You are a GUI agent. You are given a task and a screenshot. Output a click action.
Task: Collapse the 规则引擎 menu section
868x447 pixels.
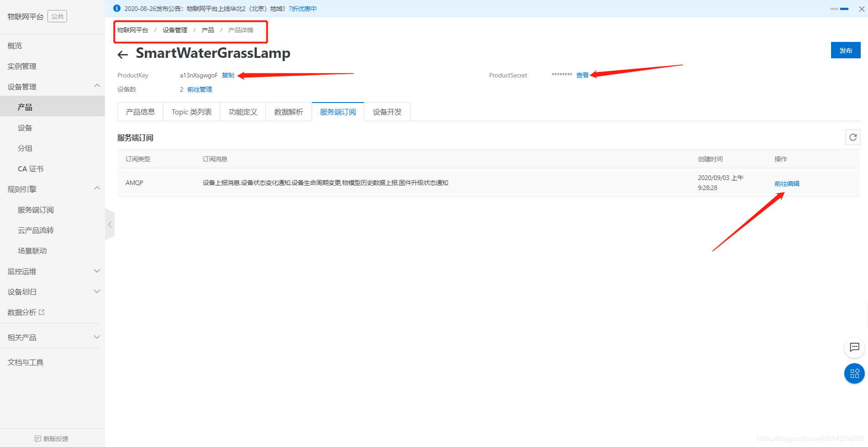click(x=97, y=188)
